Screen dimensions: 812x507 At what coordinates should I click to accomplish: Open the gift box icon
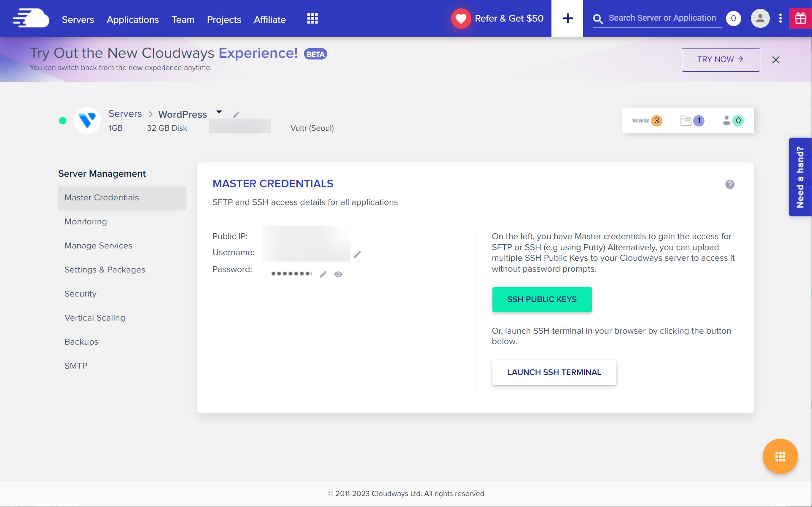tap(800, 19)
